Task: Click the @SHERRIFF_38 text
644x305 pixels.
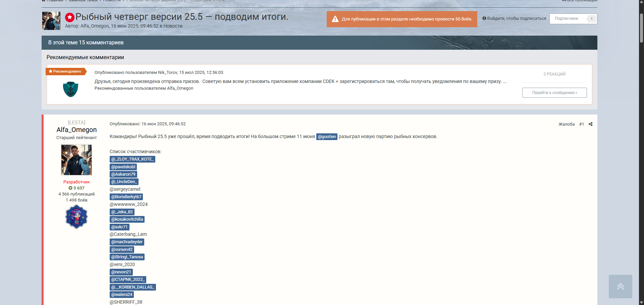Action: click(126, 302)
